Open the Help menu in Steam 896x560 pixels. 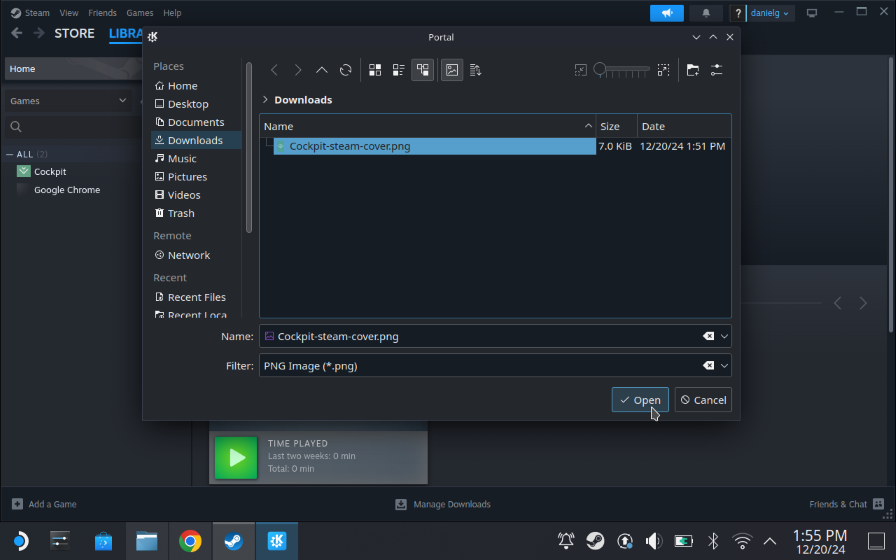[x=172, y=13]
